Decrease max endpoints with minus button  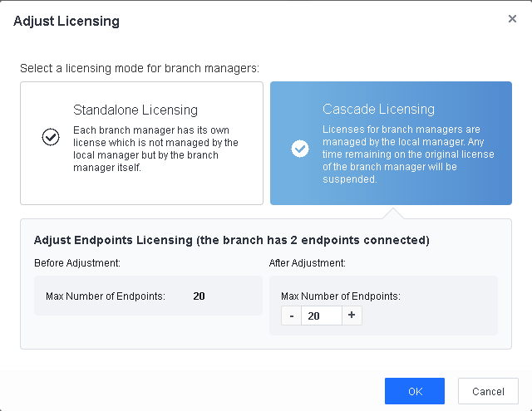pyautogui.click(x=291, y=316)
